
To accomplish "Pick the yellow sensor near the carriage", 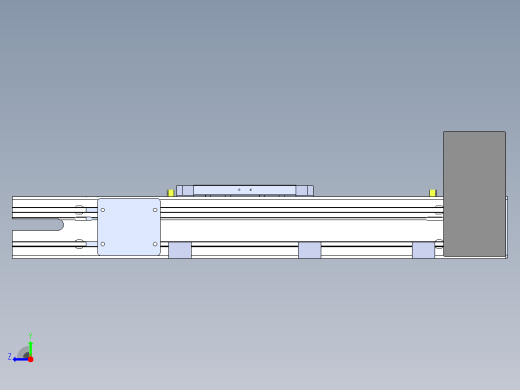I will (171, 193).
